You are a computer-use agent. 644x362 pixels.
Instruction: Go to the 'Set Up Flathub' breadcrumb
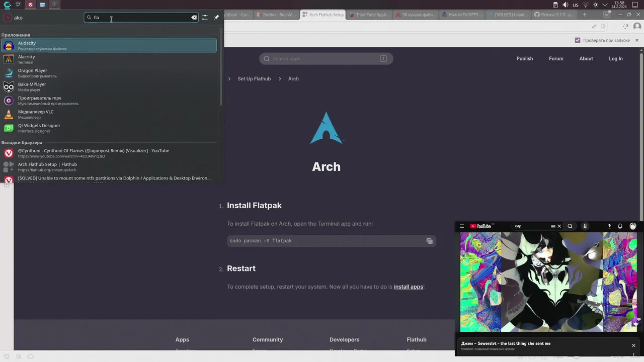(254, 79)
